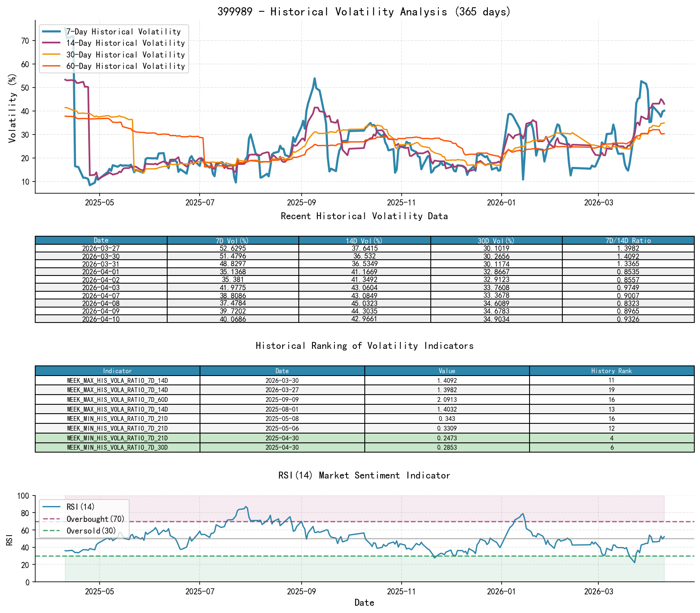700x613 pixels.
Task: Select the ratio value '0.8535'
Action: (628, 272)
